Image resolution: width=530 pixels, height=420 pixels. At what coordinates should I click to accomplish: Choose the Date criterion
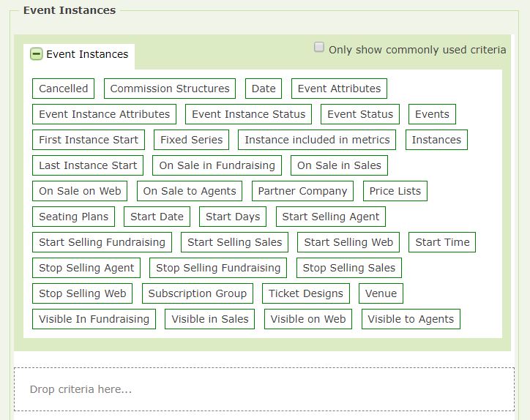tap(264, 89)
